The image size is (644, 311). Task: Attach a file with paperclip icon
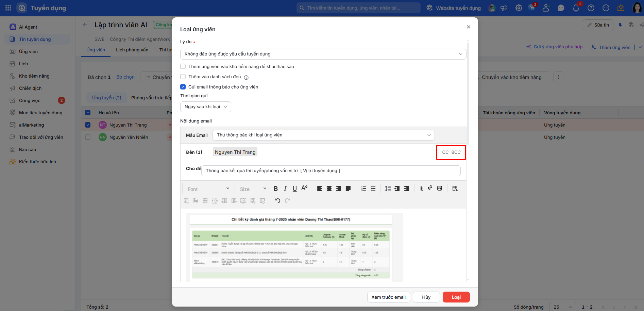[422, 189]
